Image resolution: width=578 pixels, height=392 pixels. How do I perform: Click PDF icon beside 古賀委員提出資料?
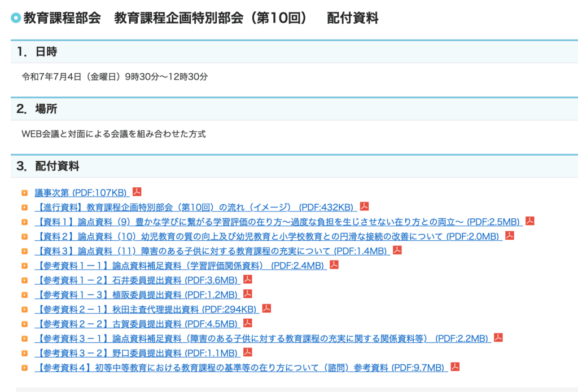[x=247, y=324]
